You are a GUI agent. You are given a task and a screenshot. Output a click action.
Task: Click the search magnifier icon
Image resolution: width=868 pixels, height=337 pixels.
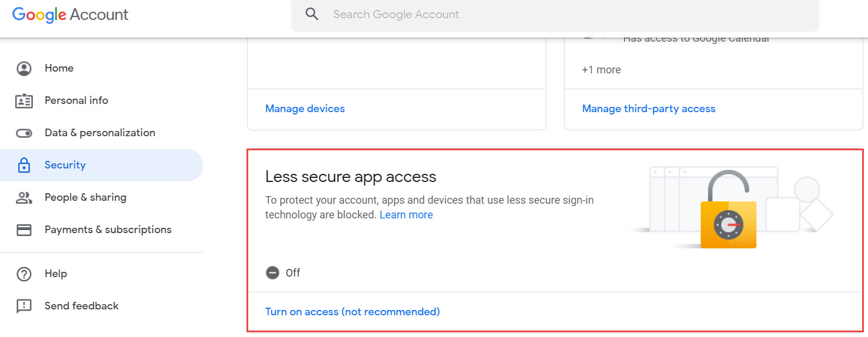click(312, 15)
